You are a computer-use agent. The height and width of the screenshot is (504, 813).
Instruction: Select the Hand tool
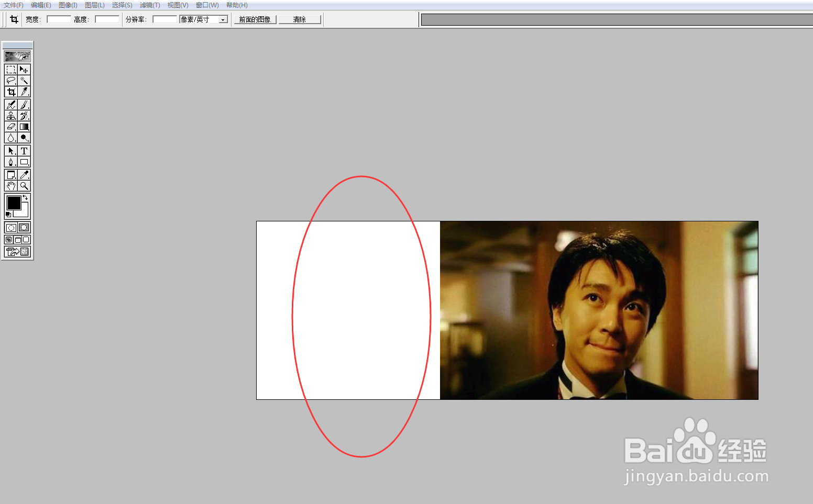coord(11,186)
